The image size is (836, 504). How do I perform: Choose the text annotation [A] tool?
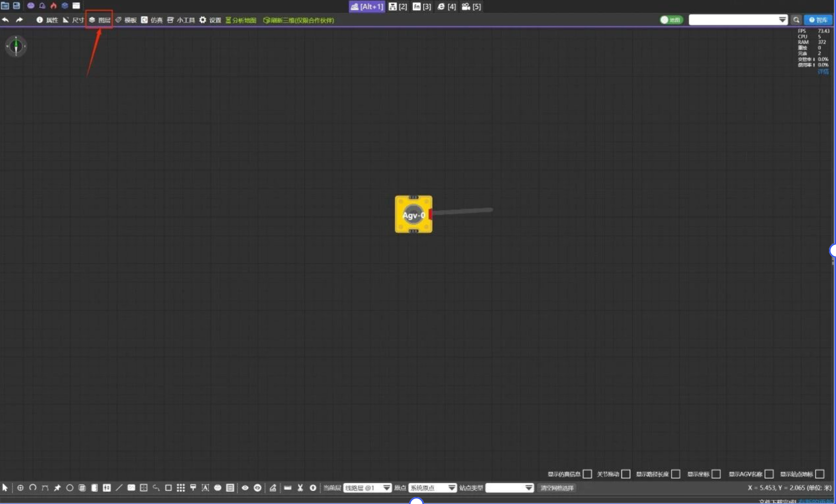(x=205, y=487)
